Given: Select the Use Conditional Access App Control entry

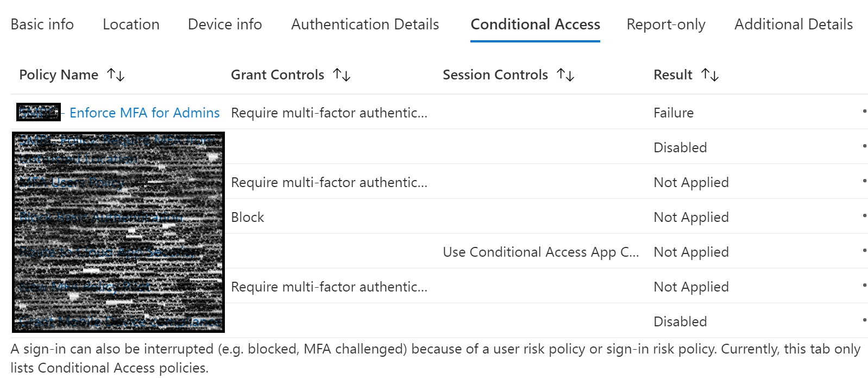Looking at the screenshot, I should (x=542, y=252).
